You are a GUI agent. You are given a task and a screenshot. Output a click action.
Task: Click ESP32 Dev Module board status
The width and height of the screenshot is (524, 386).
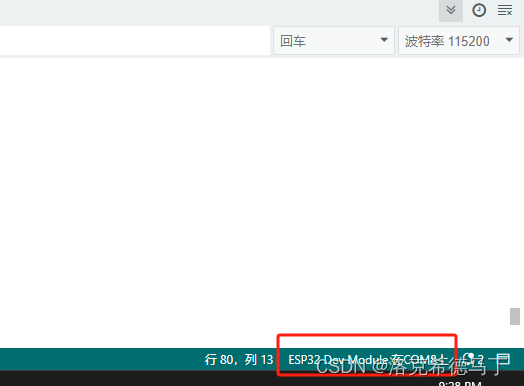pos(368,360)
